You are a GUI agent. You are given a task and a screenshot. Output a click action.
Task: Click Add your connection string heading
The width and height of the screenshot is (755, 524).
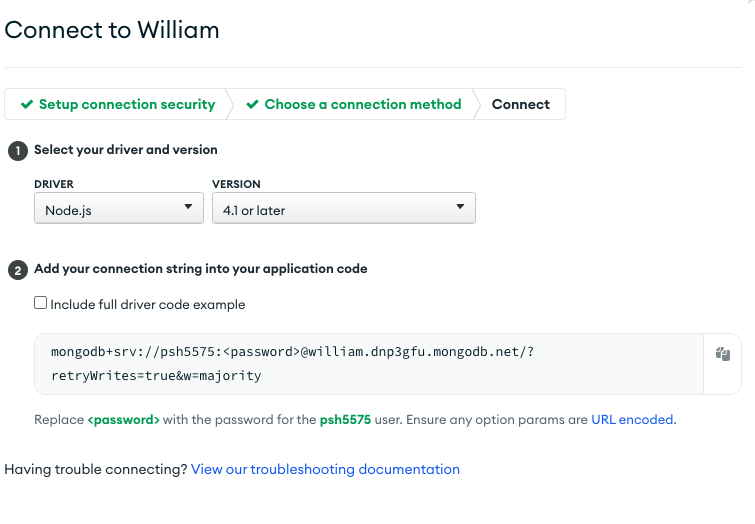click(x=201, y=269)
